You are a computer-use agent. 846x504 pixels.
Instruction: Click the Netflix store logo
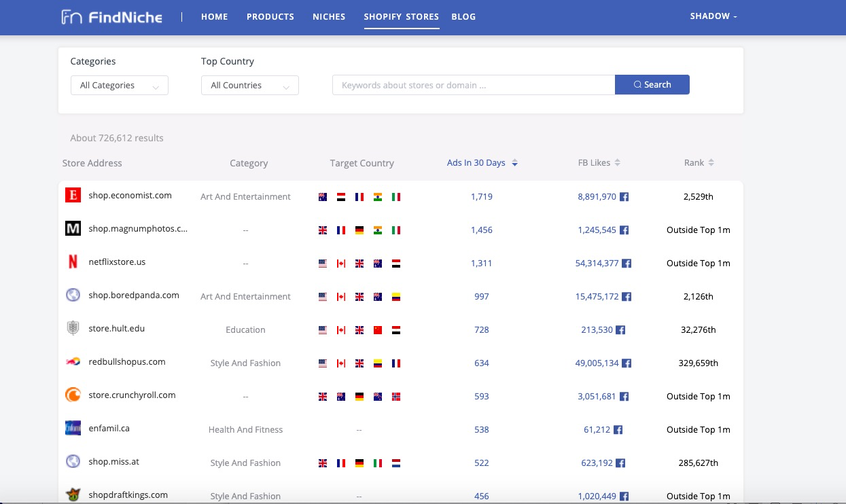point(73,262)
